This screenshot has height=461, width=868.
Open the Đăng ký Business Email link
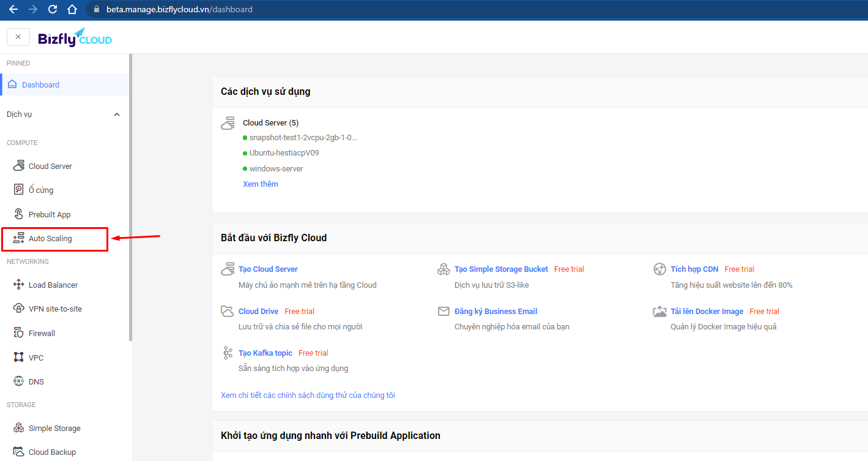[496, 312]
